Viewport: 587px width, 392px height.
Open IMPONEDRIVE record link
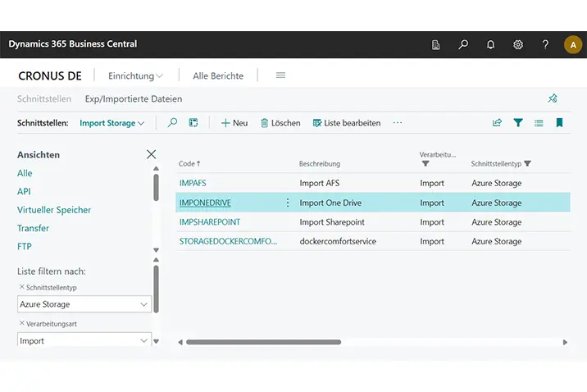click(205, 203)
